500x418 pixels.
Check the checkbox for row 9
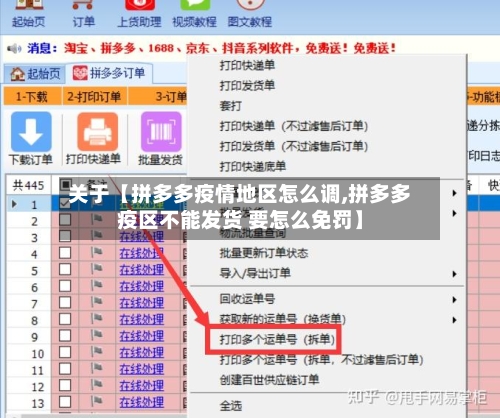pos(65,335)
